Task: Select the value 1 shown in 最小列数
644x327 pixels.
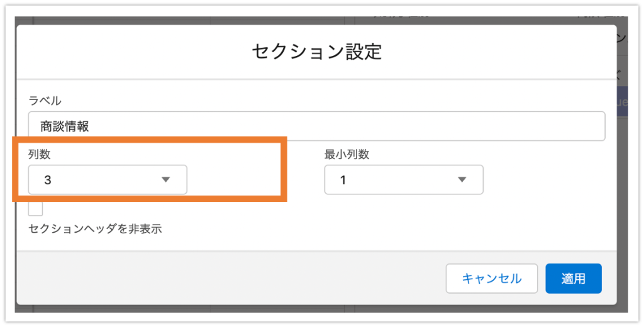Action: [x=343, y=180]
